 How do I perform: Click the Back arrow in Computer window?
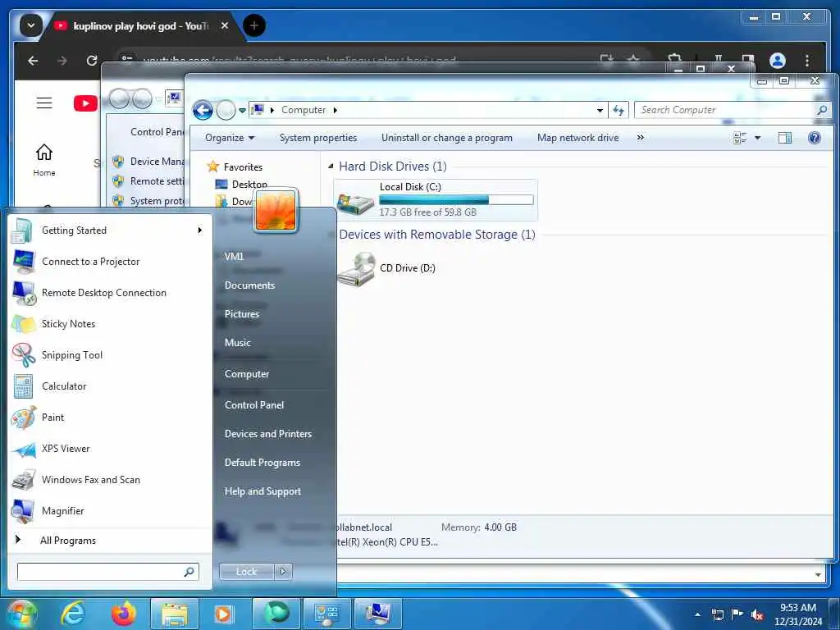203,111
